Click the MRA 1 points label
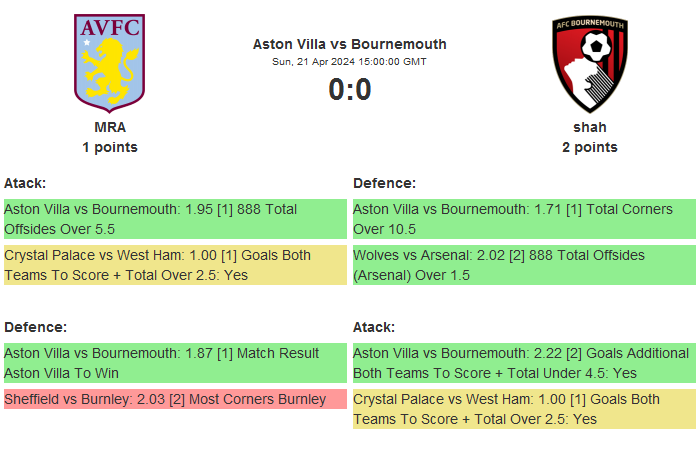 (110, 147)
